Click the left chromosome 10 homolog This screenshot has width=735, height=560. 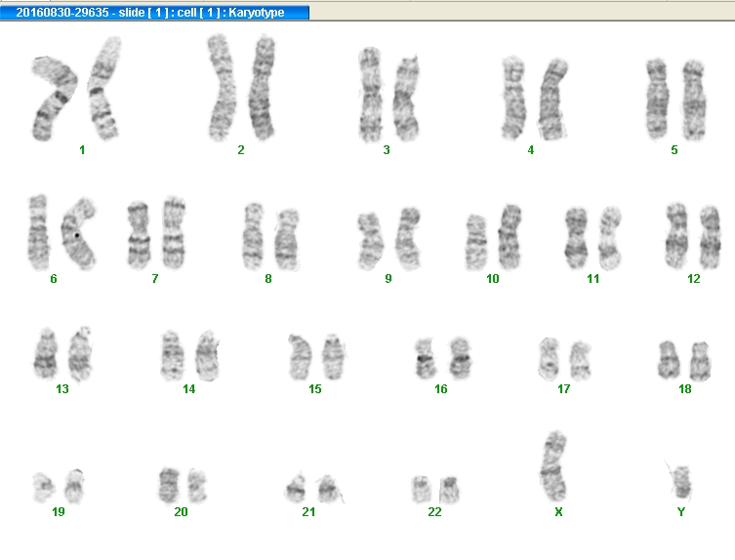(476, 242)
